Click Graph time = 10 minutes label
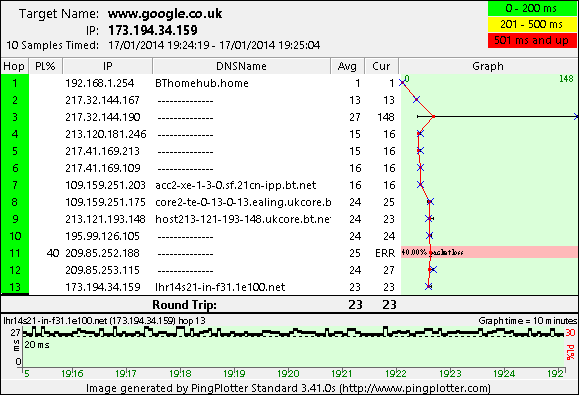The height and width of the screenshot is (395, 579). click(x=528, y=320)
